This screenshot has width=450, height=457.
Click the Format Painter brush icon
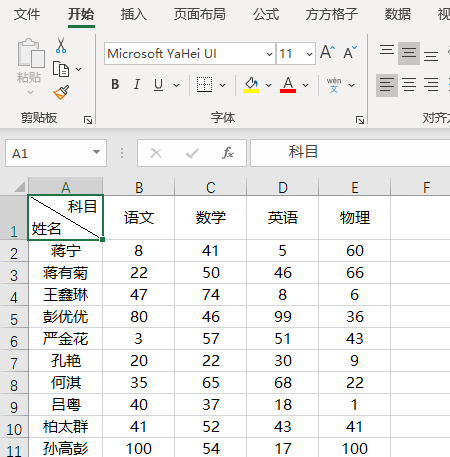click(61, 93)
